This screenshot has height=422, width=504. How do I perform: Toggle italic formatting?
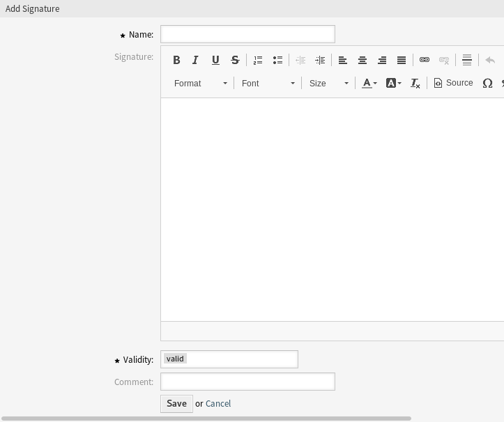pyautogui.click(x=195, y=60)
